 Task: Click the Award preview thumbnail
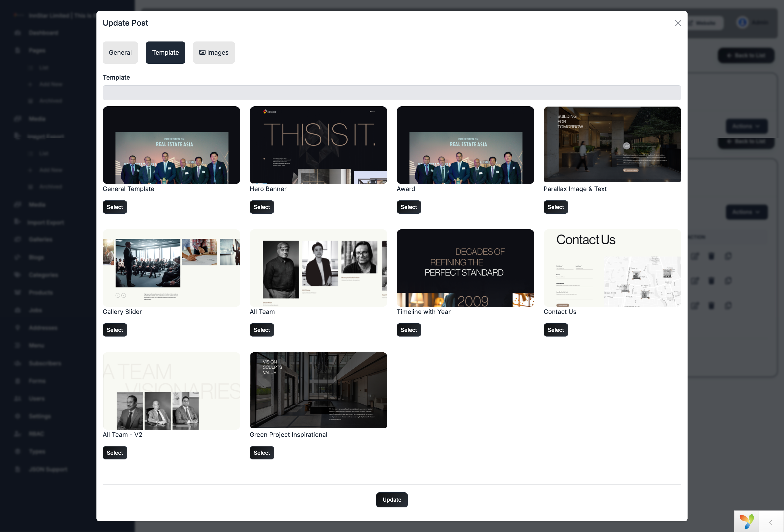(465, 145)
